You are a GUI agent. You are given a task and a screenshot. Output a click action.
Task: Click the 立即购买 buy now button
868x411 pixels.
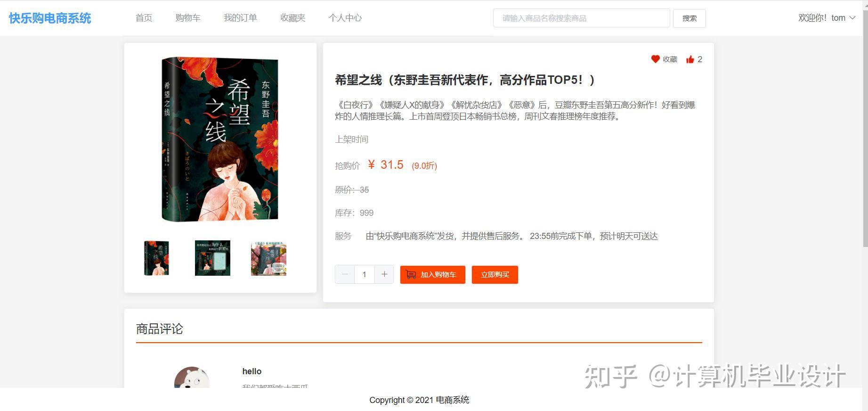495,274
